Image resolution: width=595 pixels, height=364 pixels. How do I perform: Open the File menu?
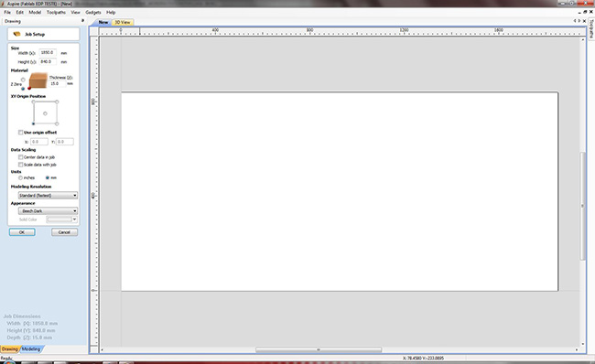[7, 12]
